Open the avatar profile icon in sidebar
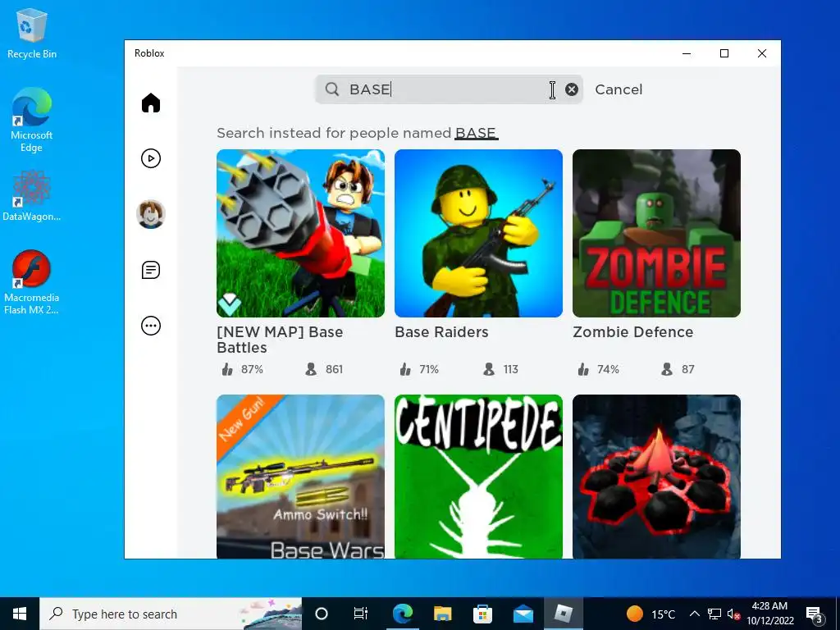The width and height of the screenshot is (840, 630). (x=151, y=214)
